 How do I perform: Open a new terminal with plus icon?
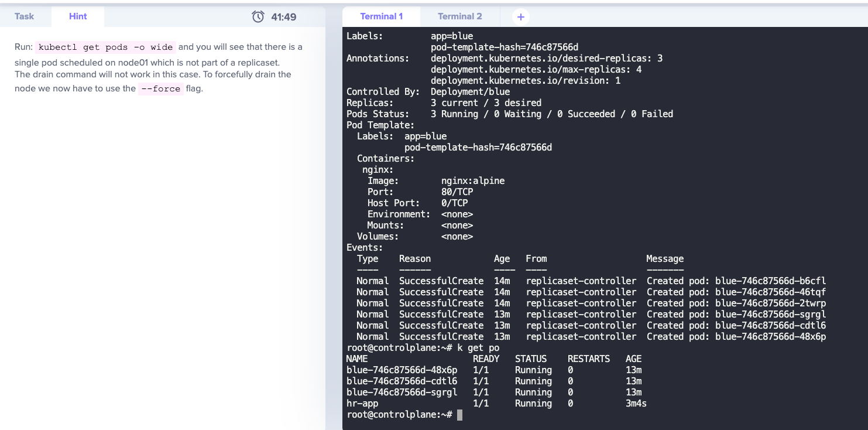coord(521,17)
